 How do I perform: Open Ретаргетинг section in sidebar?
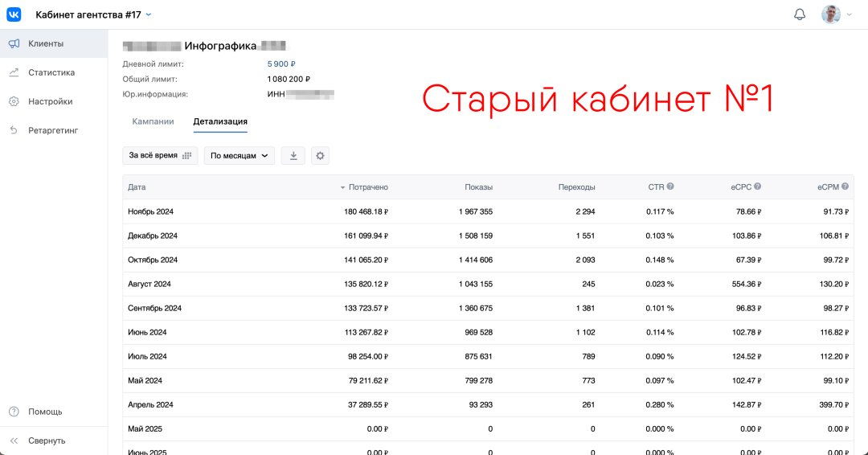53,130
